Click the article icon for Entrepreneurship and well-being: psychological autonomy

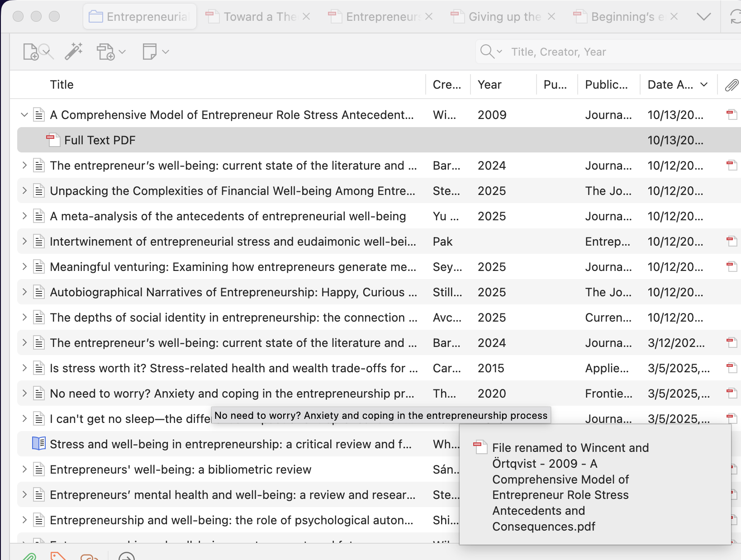[x=39, y=520]
